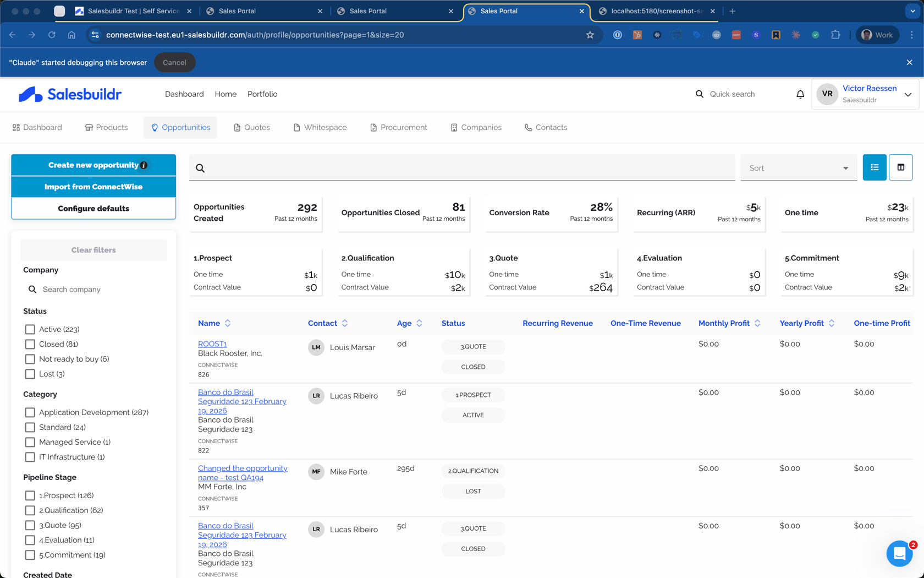Open the Sort dropdown

point(799,168)
